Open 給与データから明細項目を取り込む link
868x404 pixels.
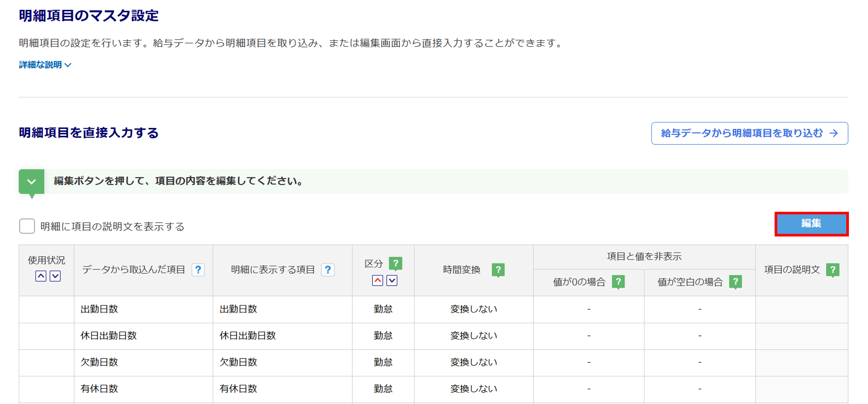point(749,133)
